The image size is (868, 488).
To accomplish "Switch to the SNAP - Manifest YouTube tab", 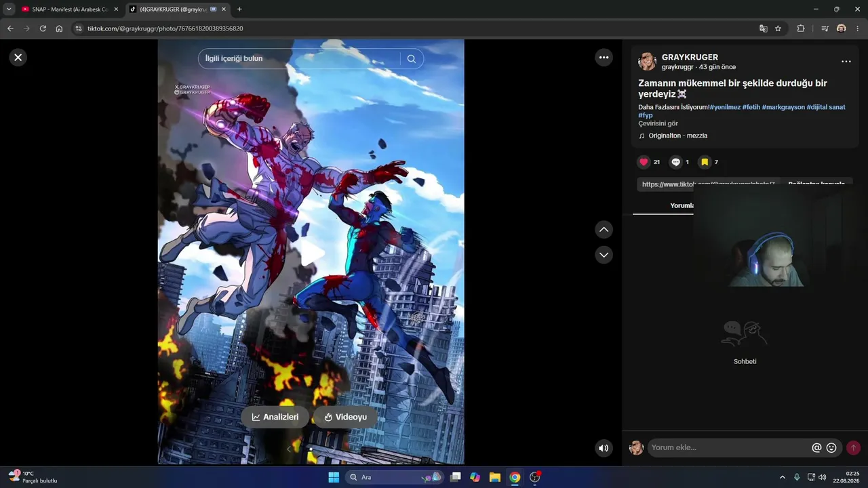I will pos(69,9).
